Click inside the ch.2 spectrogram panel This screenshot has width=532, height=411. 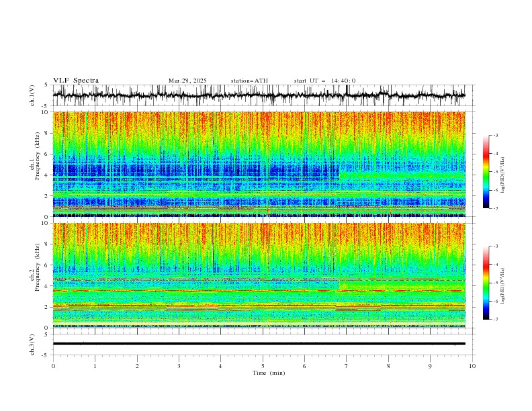[x=259, y=275]
